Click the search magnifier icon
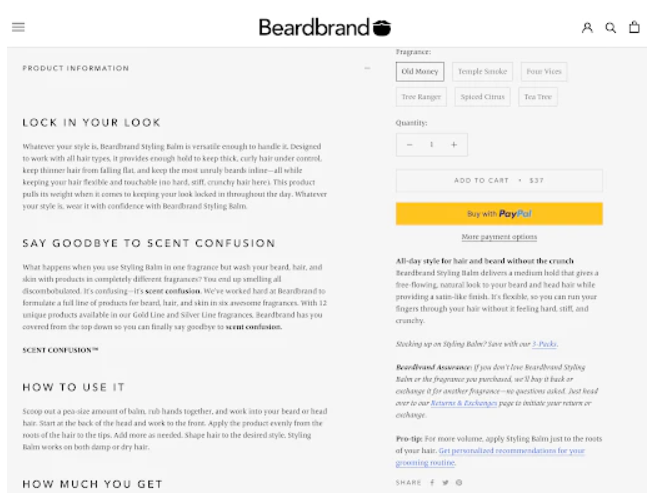 coord(611,27)
